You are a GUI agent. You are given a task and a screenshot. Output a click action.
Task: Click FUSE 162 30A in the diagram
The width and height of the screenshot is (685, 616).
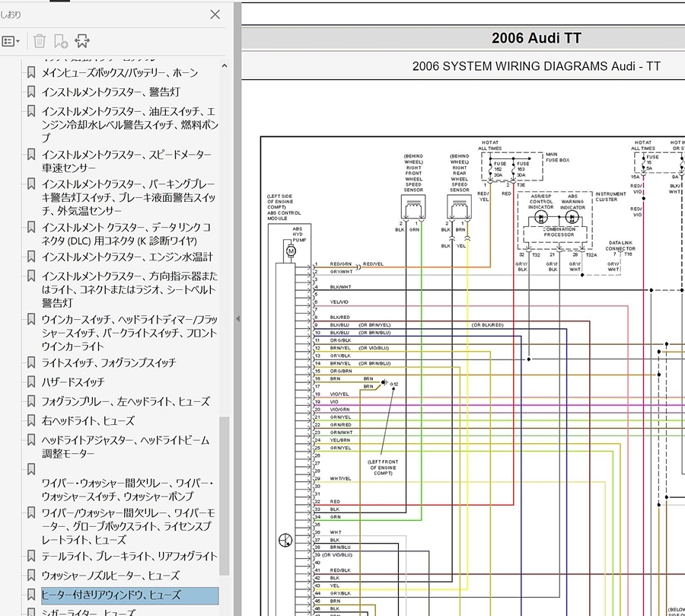point(500,169)
